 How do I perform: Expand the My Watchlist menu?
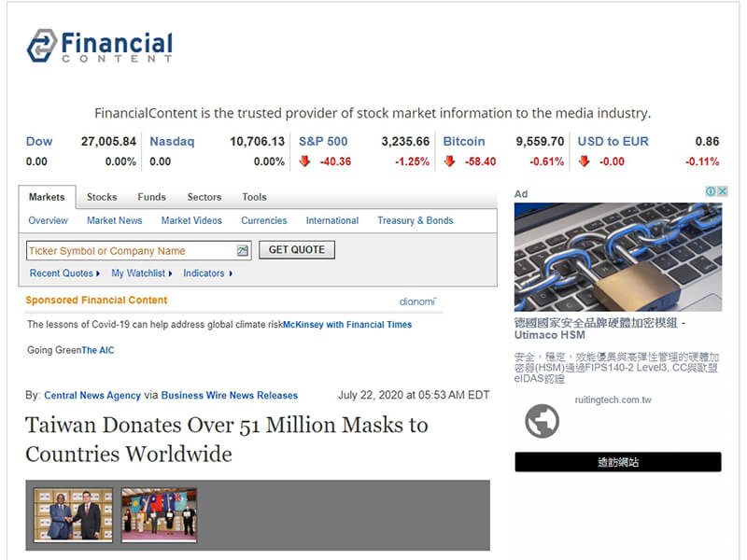tap(142, 273)
